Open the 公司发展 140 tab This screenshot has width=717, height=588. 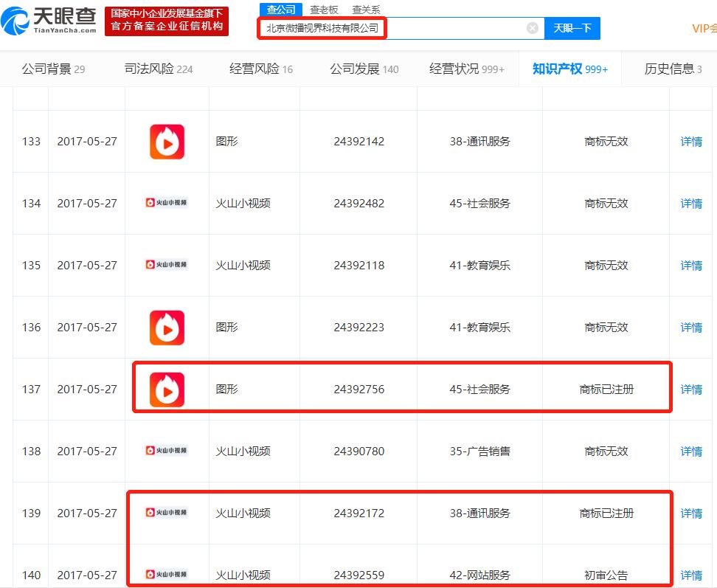coord(364,69)
